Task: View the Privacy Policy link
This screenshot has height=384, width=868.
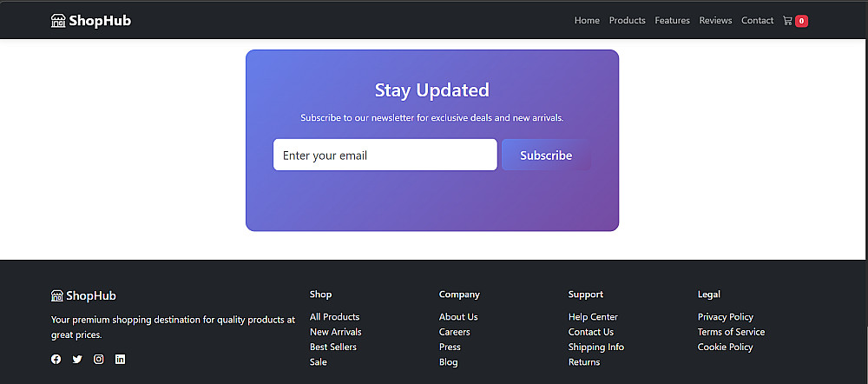Action: (x=725, y=317)
